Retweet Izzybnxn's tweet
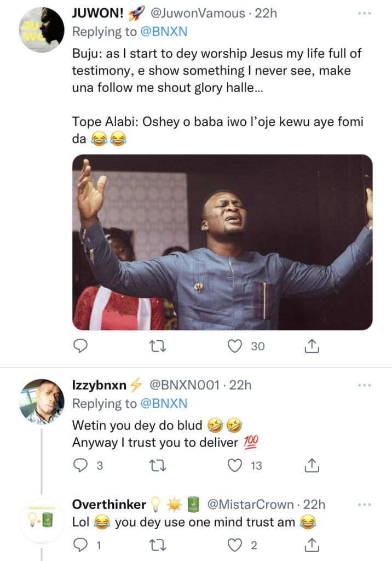Viewport: 392px width, 561px height. (158, 465)
